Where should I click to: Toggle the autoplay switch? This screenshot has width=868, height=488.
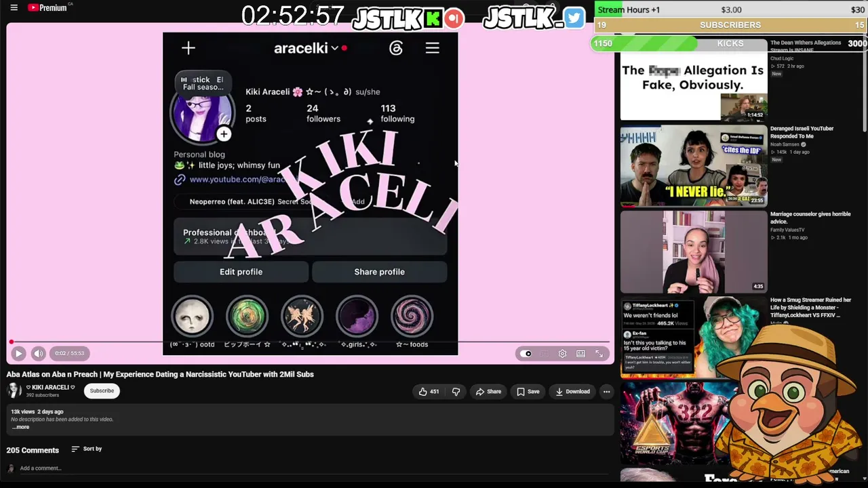point(526,354)
